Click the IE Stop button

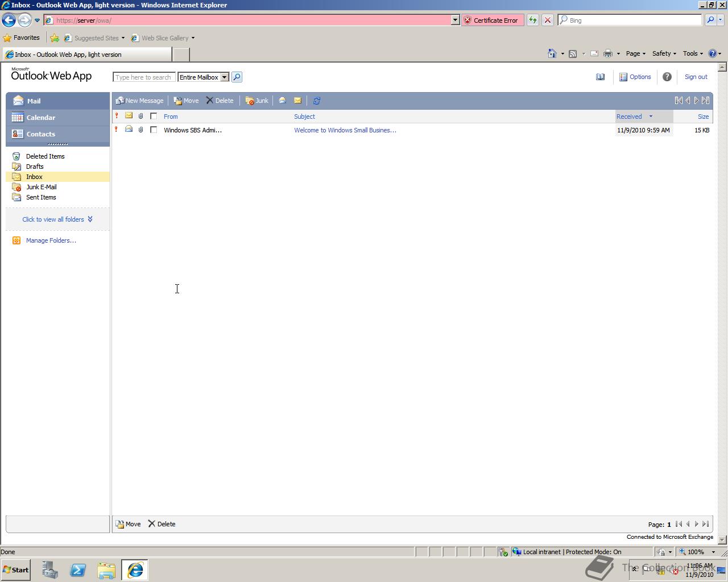548,20
